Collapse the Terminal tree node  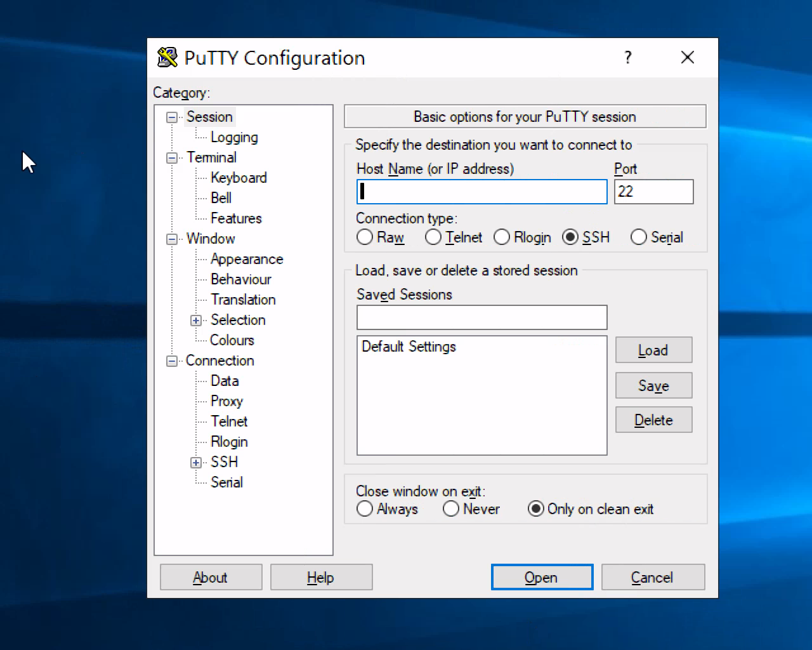click(172, 158)
